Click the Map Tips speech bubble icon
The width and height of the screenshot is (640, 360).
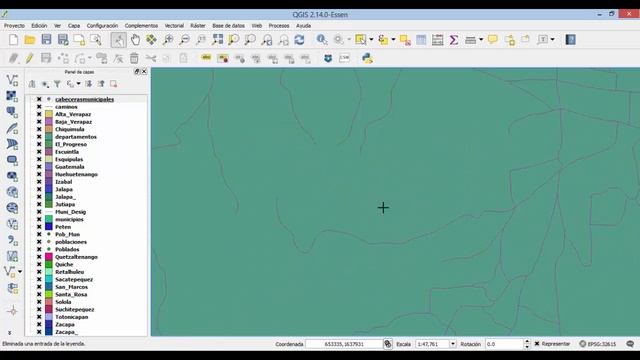click(493, 40)
